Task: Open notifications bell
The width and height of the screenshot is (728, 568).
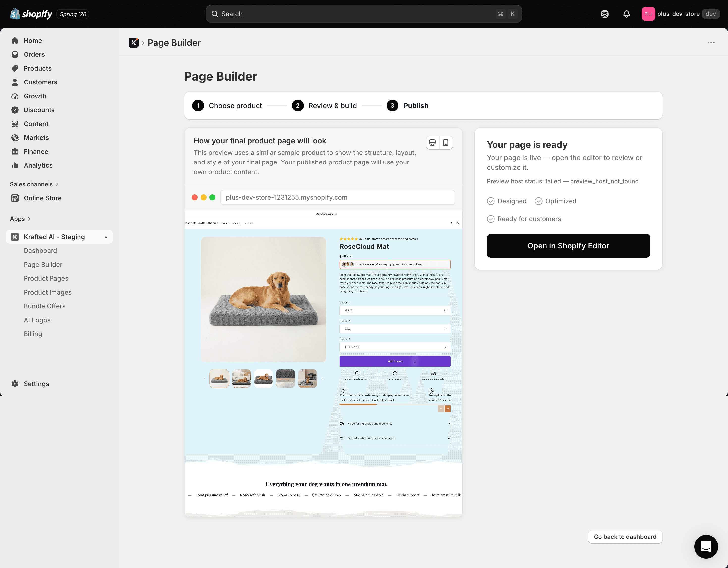Action: tap(627, 14)
